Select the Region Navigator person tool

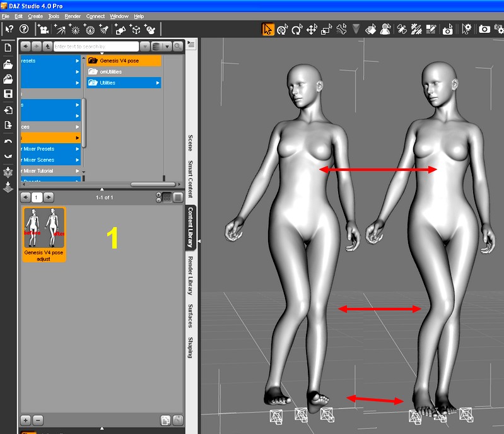click(x=385, y=29)
